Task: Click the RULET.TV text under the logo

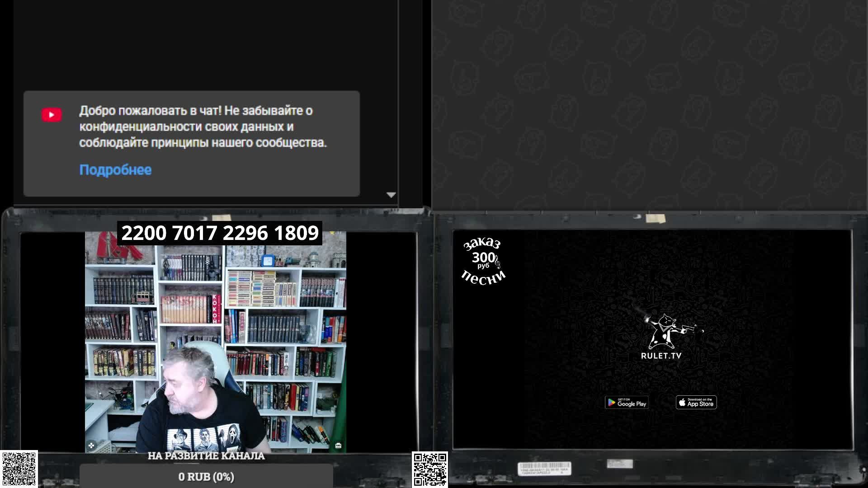Action: 661,356
